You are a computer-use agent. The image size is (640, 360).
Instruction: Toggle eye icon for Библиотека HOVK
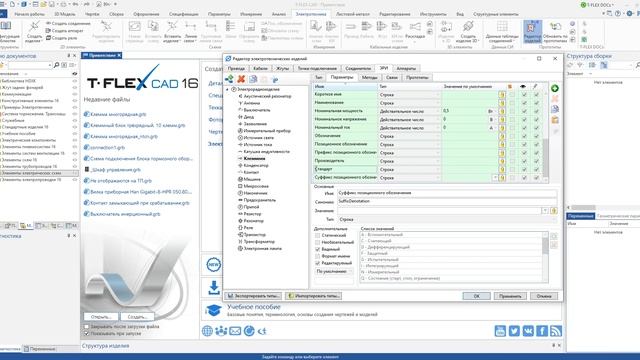pyautogui.click(x=75, y=81)
